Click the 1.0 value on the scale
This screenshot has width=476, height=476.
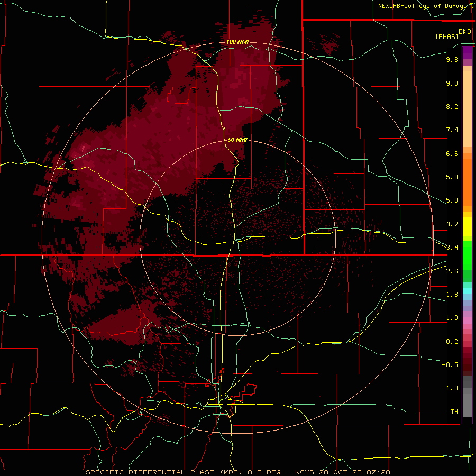(x=452, y=318)
